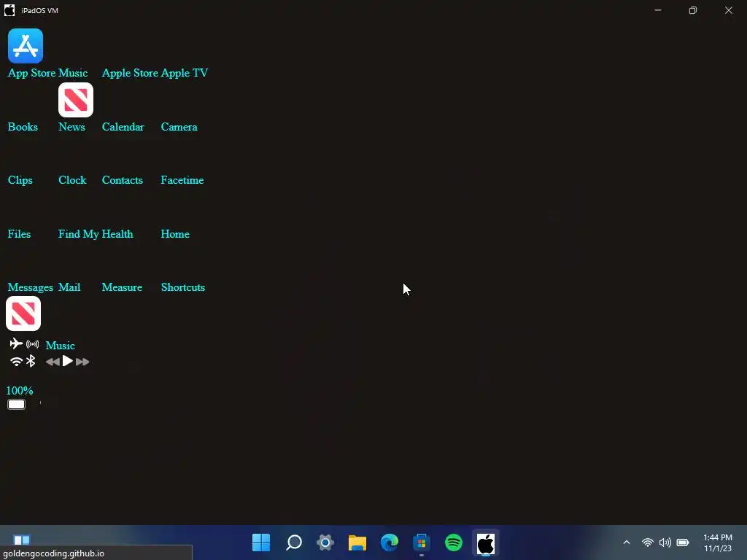Open Microsoft Store from taskbar
747x560 pixels.
click(422, 542)
